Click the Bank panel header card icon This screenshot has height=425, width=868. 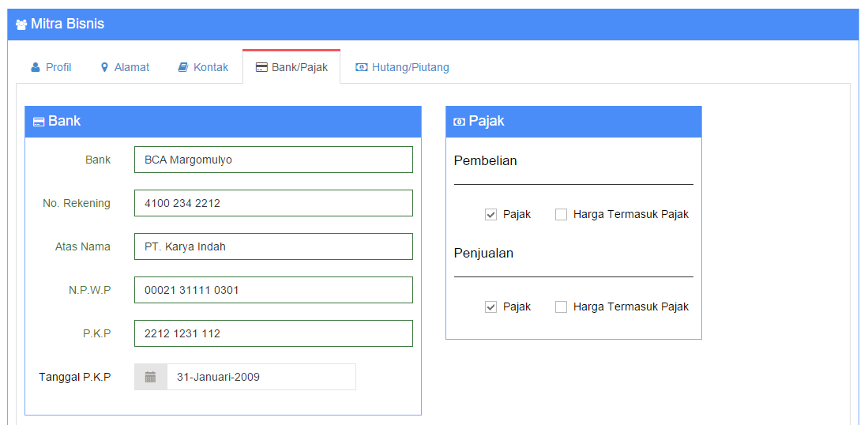click(39, 122)
